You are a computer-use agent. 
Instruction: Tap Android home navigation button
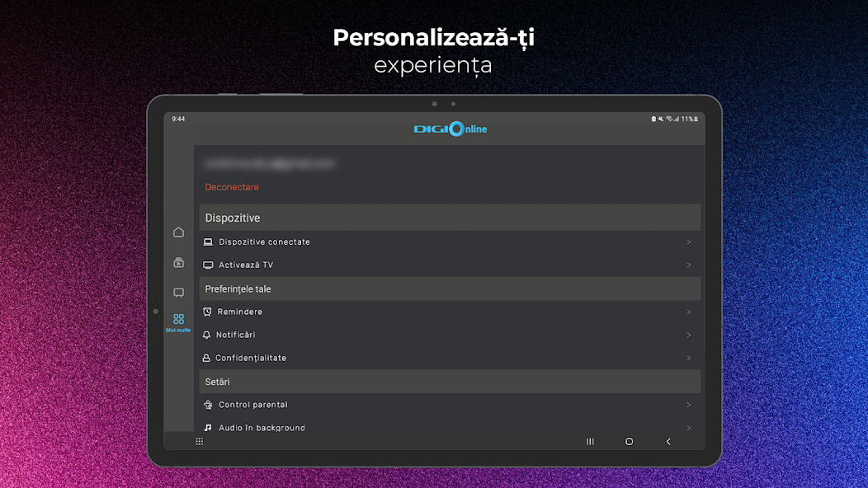(629, 442)
